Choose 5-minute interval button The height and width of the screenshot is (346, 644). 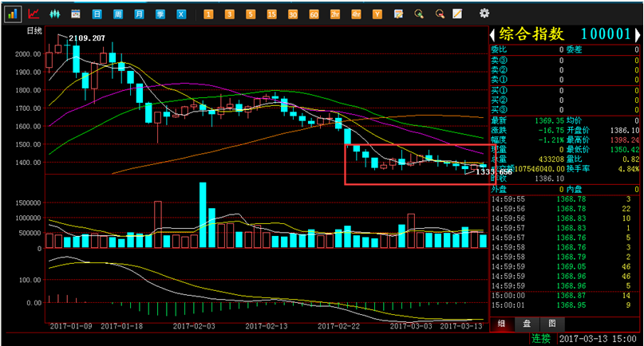point(251,14)
